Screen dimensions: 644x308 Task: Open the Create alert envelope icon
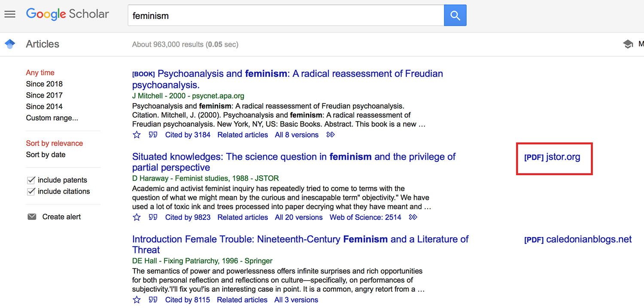[x=32, y=217]
